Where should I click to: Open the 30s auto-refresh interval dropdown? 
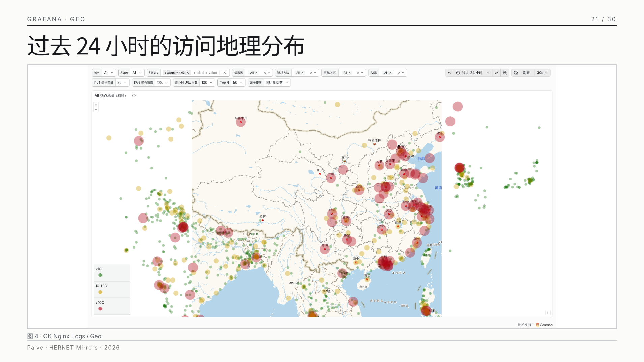pyautogui.click(x=542, y=73)
